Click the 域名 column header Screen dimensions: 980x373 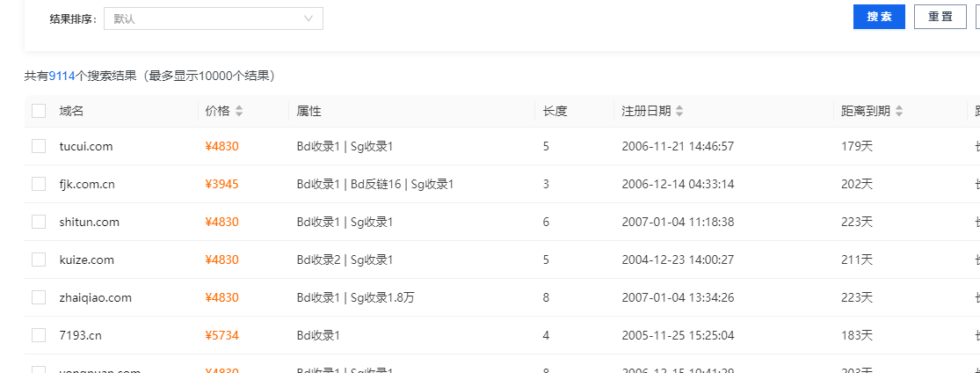[x=71, y=112]
